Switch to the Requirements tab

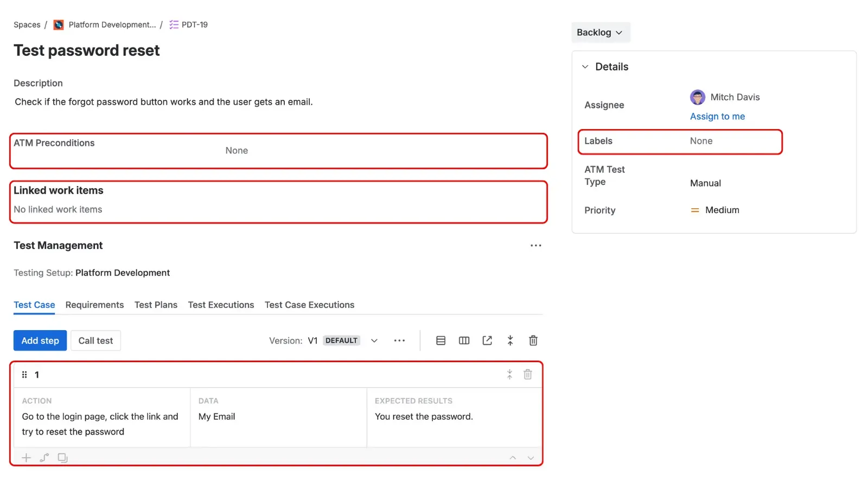coord(94,305)
